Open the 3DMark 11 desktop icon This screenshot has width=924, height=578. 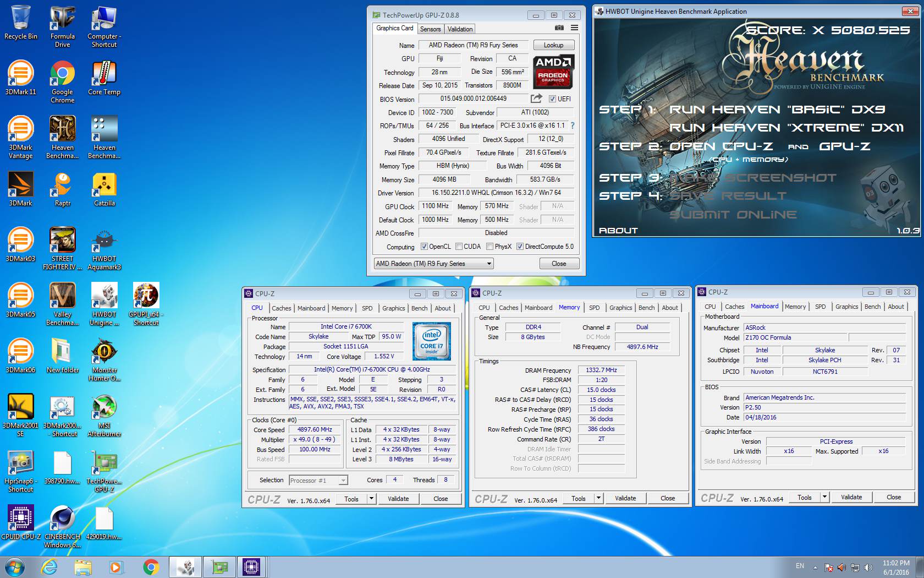[21, 78]
